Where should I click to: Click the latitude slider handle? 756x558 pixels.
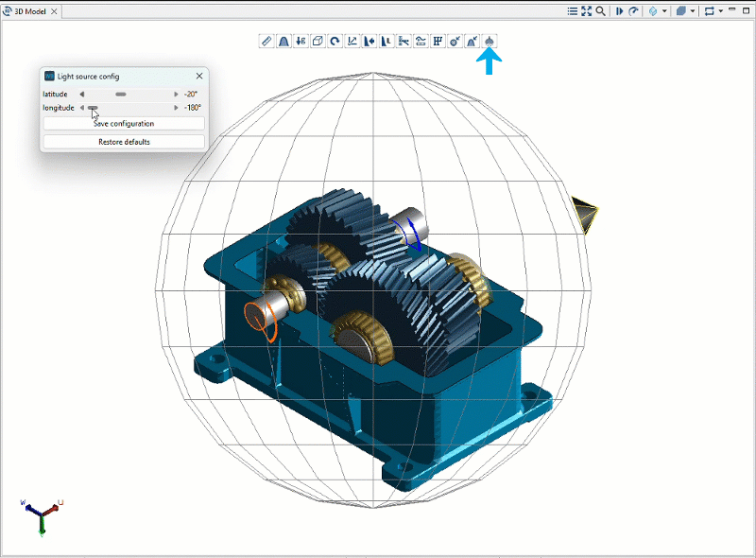[121, 94]
